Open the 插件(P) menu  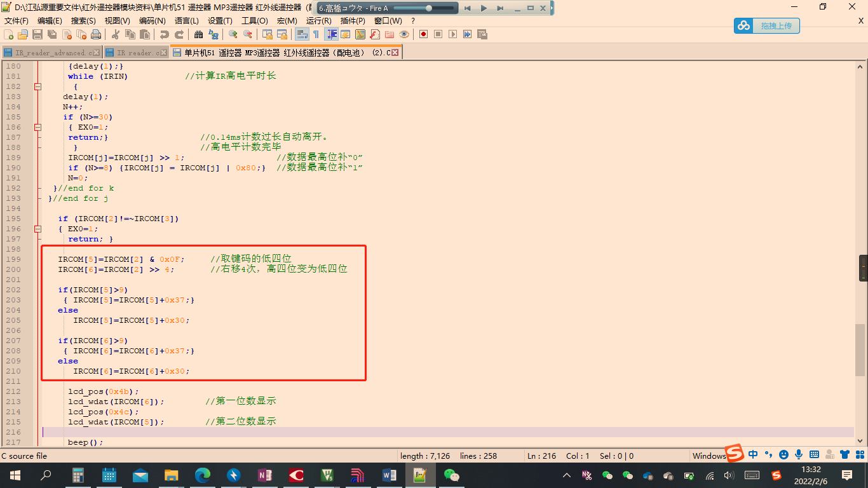[x=353, y=21]
